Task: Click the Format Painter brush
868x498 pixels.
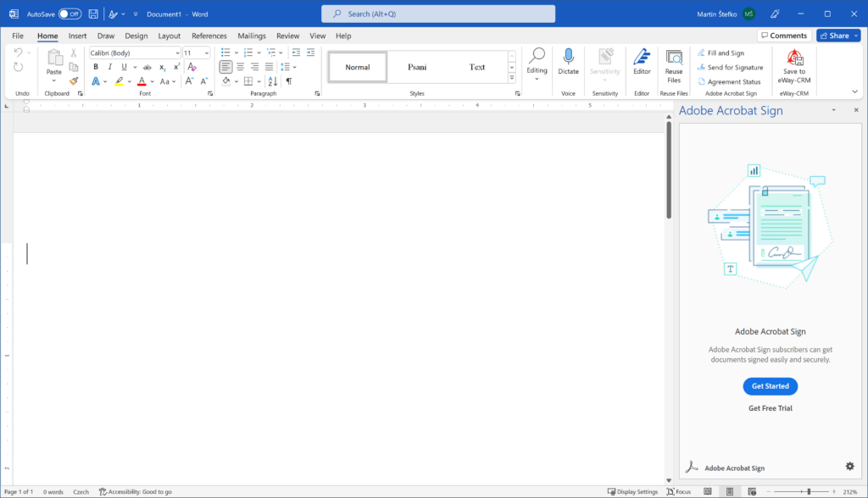Action: click(x=74, y=80)
